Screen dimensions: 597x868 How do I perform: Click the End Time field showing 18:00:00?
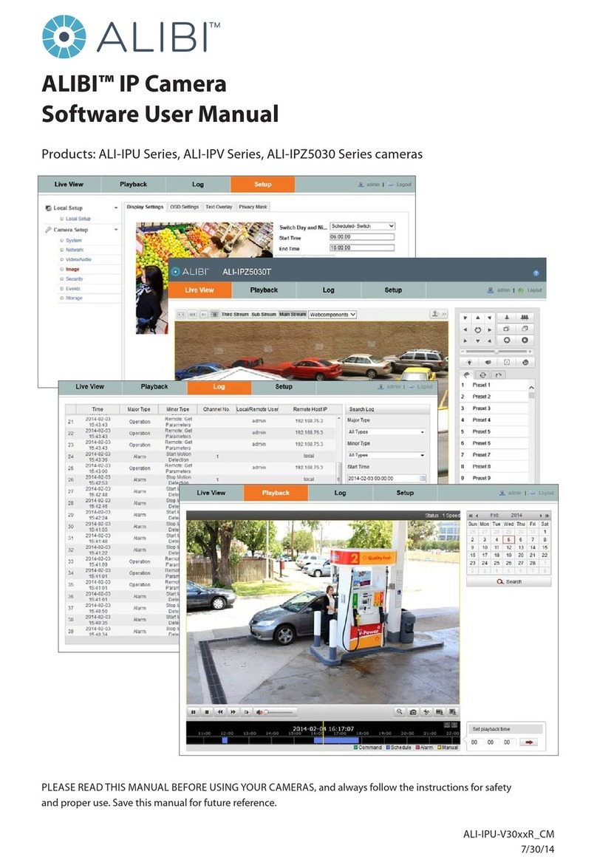pyautogui.click(x=361, y=248)
